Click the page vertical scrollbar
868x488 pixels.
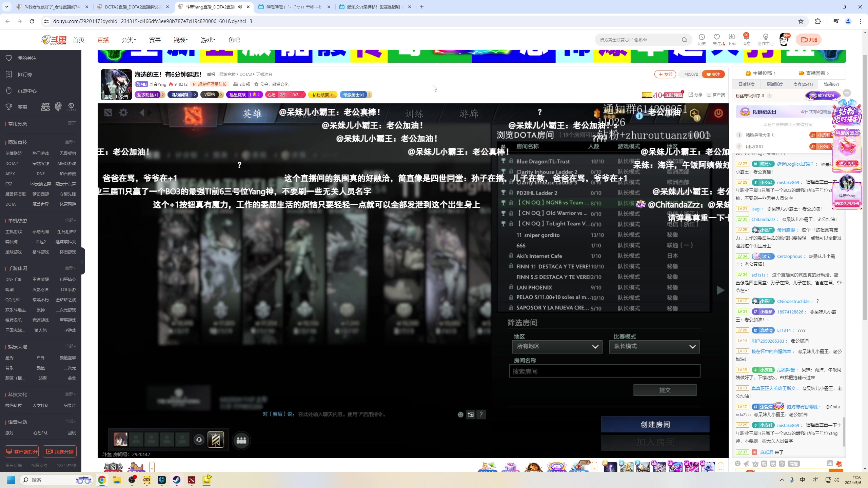pyautogui.click(x=865, y=188)
